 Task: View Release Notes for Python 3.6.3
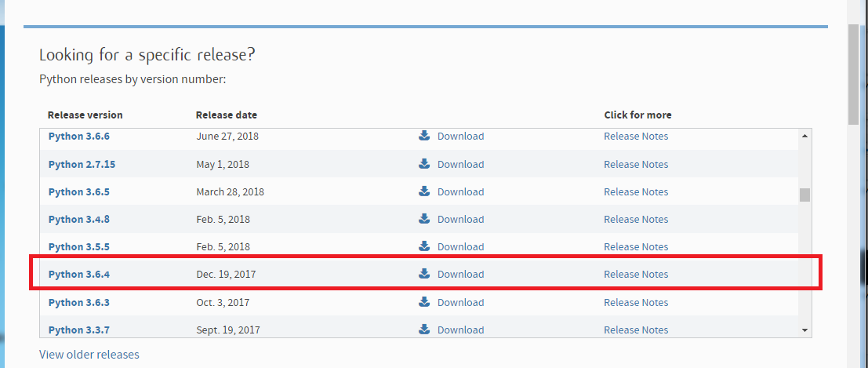(636, 302)
